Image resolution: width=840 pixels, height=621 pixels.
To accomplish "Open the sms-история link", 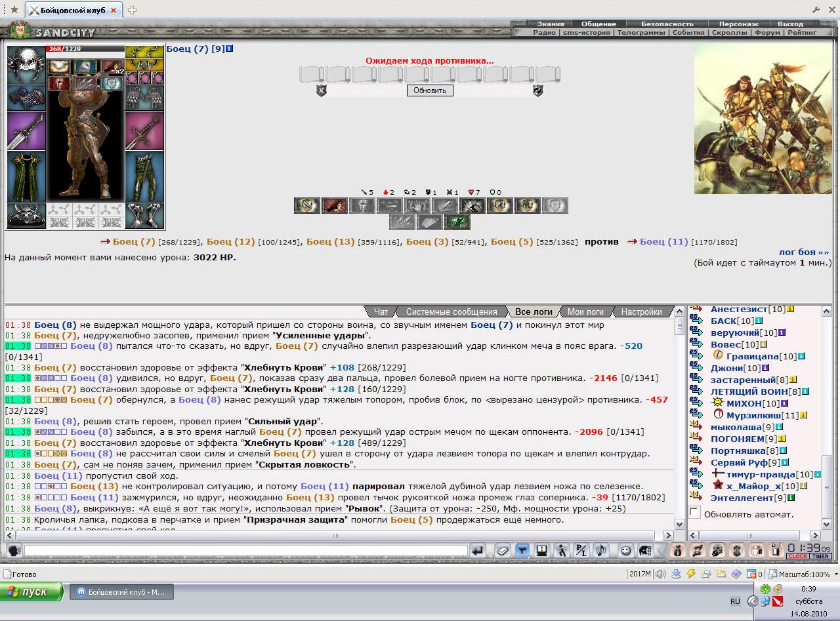I will pos(586,32).
